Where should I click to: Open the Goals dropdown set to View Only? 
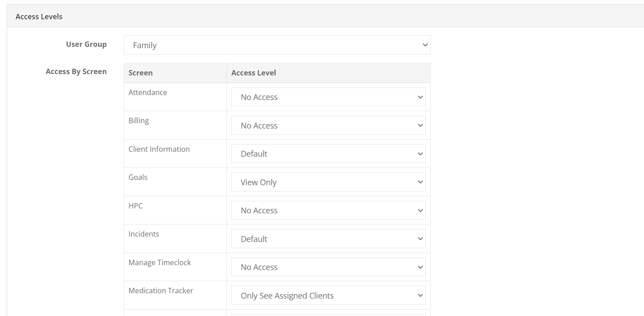(328, 182)
